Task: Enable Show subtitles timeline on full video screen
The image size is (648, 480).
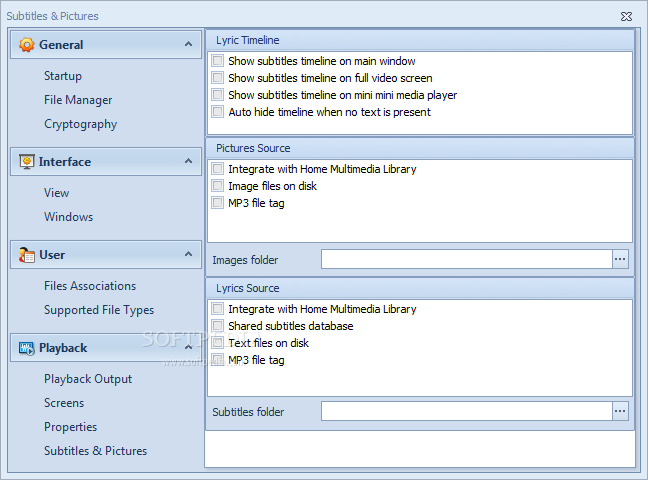Action: pyautogui.click(x=217, y=78)
